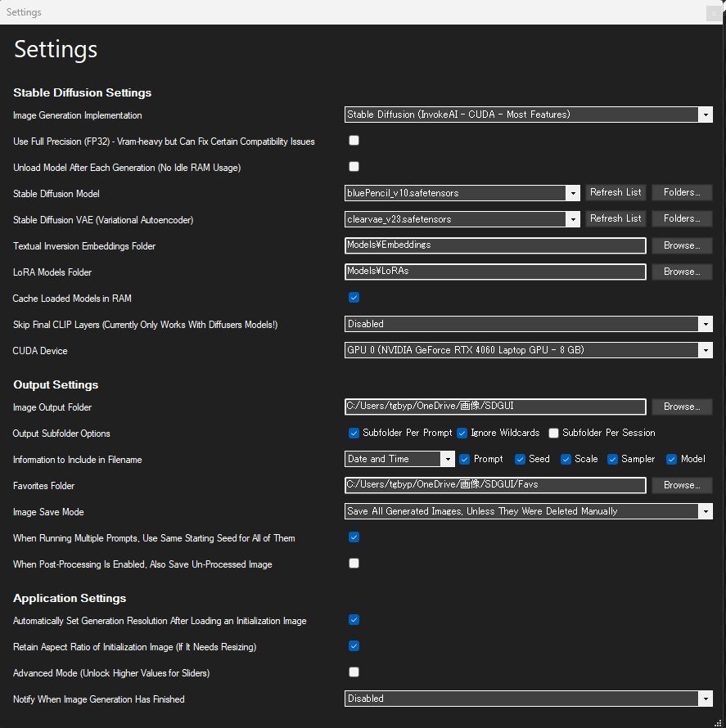This screenshot has width=726, height=728.
Task: Uncheck the Sampler filename option
Action: pyautogui.click(x=612, y=459)
